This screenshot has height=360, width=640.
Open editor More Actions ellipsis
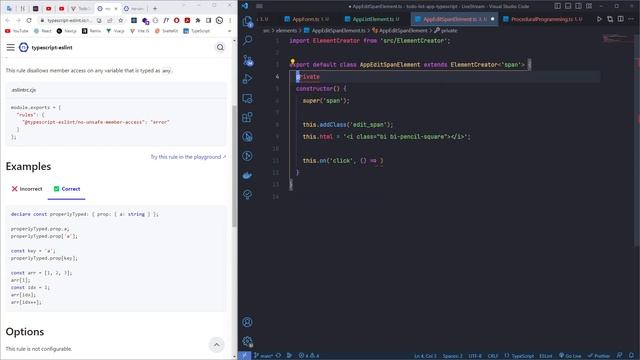click(x=631, y=19)
